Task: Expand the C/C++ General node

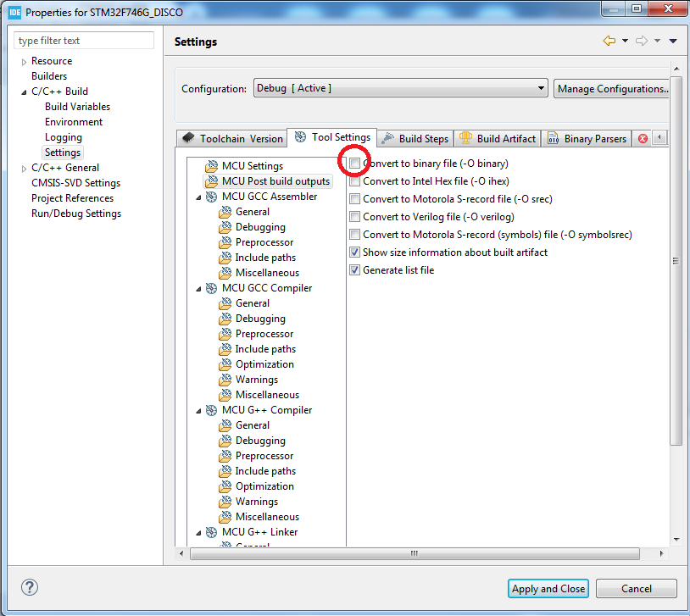Action: click(x=24, y=169)
